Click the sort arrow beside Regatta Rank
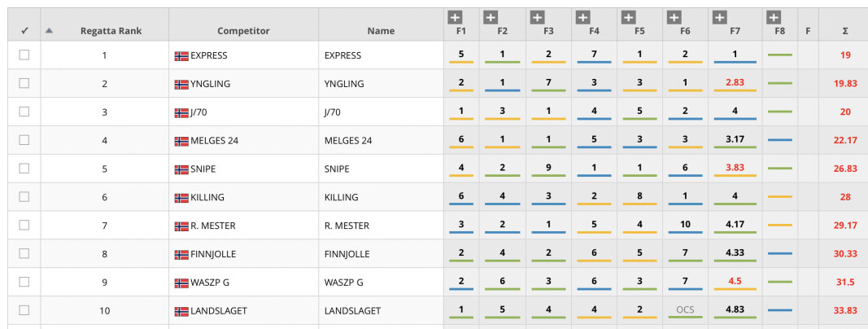Viewport: 868px width, 329px height. 49,30
